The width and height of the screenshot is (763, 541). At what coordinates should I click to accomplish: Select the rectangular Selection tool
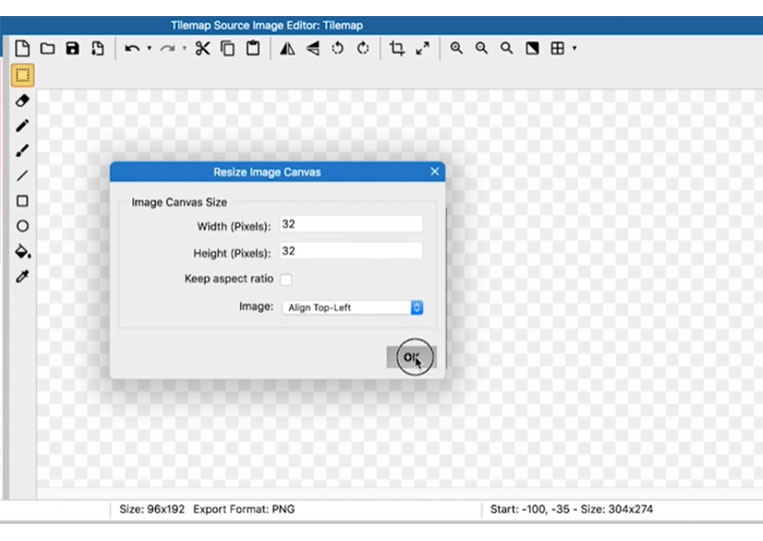pos(22,75)
